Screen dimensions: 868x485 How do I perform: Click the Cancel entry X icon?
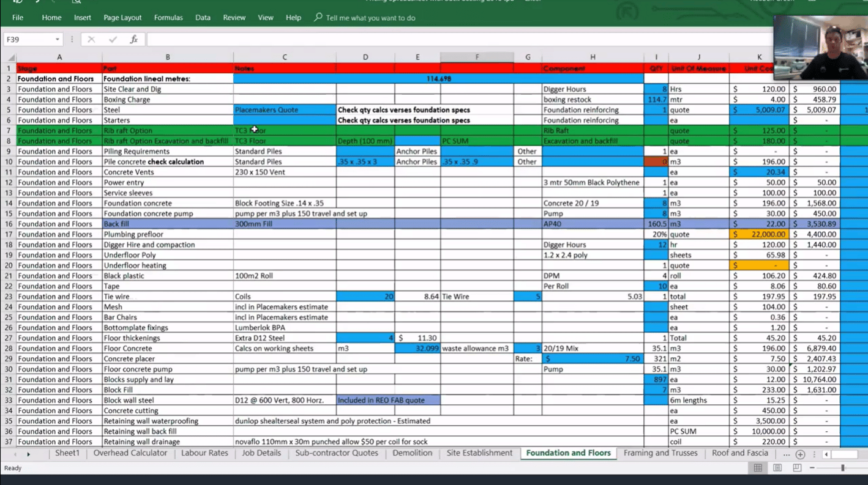coord(91,40)
